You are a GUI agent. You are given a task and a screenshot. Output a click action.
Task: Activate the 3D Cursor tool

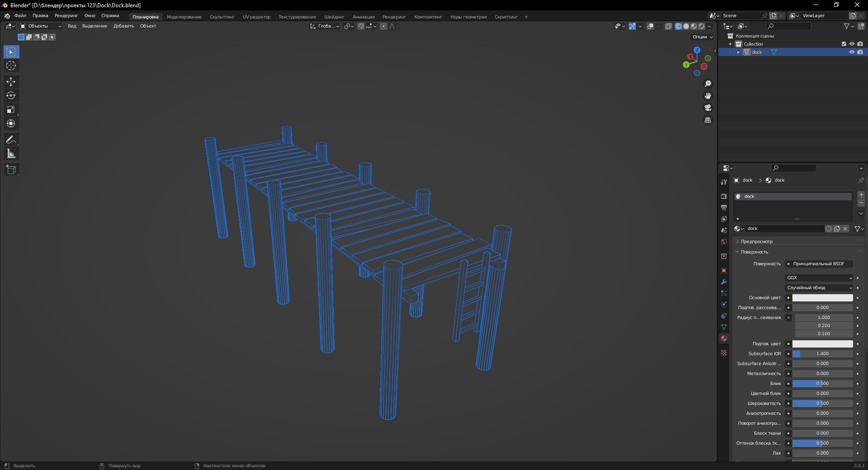[11, 66]
